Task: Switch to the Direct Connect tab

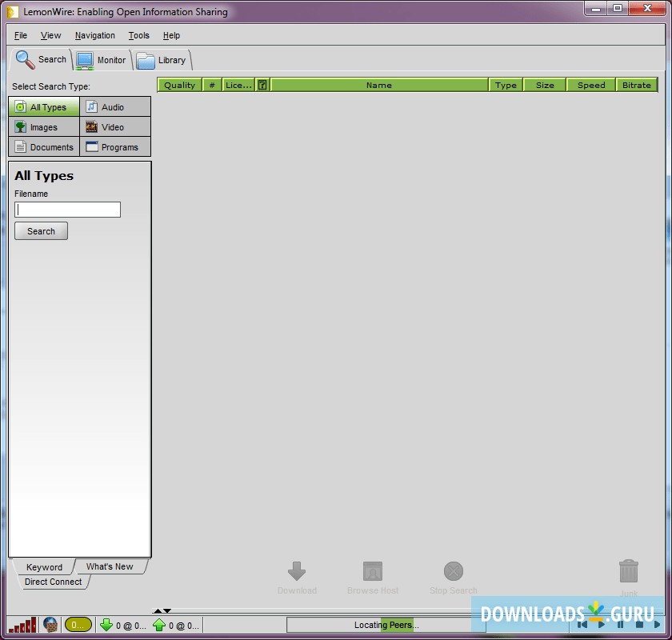Action: click(53, 582)
